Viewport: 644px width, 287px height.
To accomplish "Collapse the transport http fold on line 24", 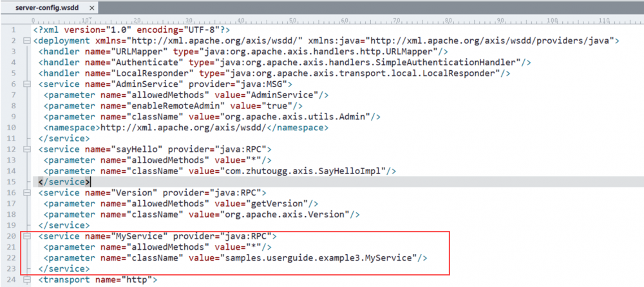I will [26, 280].
